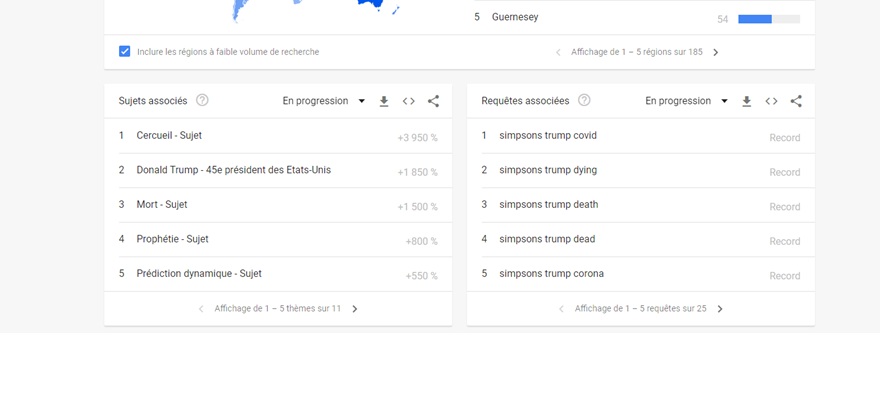Open embed code for Requêtes associées
The height and width of the screenshot is (400, 880).
pyautogui.click(x=771, y=101)
